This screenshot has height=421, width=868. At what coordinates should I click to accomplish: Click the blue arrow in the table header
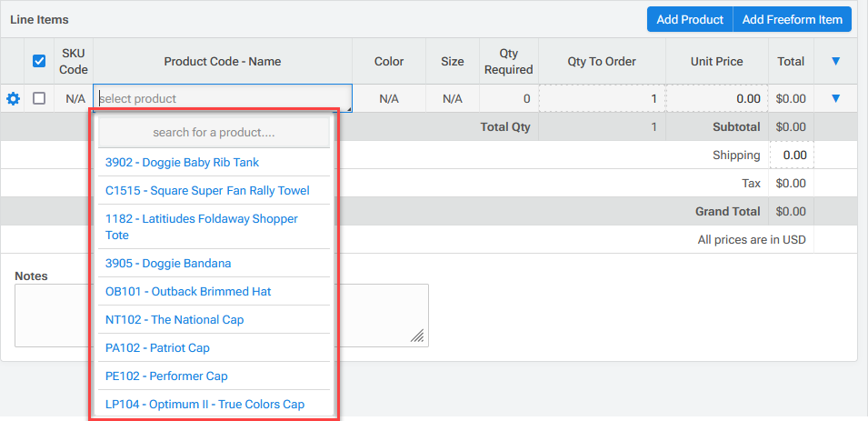coord(835,61)
